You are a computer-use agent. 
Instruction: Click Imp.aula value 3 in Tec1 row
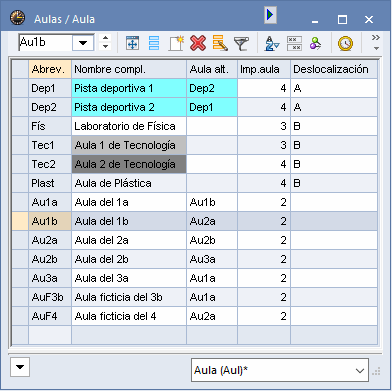tap(264, 145)
